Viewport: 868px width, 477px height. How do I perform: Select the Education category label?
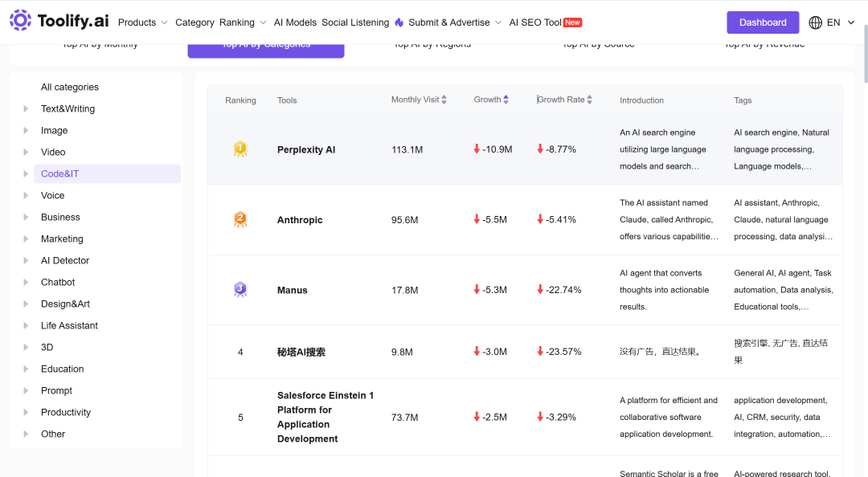pyautogui.click(x=63, y=369)
